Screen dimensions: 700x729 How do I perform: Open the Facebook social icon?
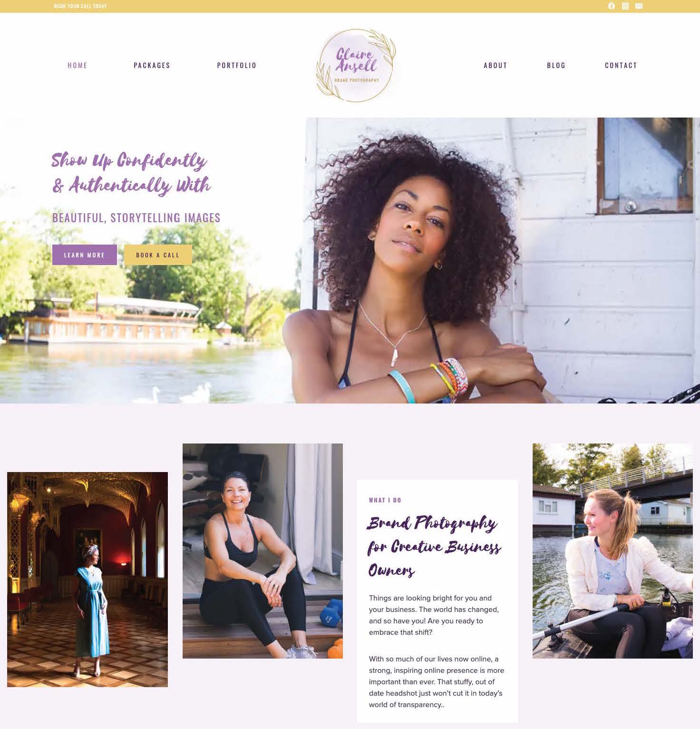pos(612,6)
